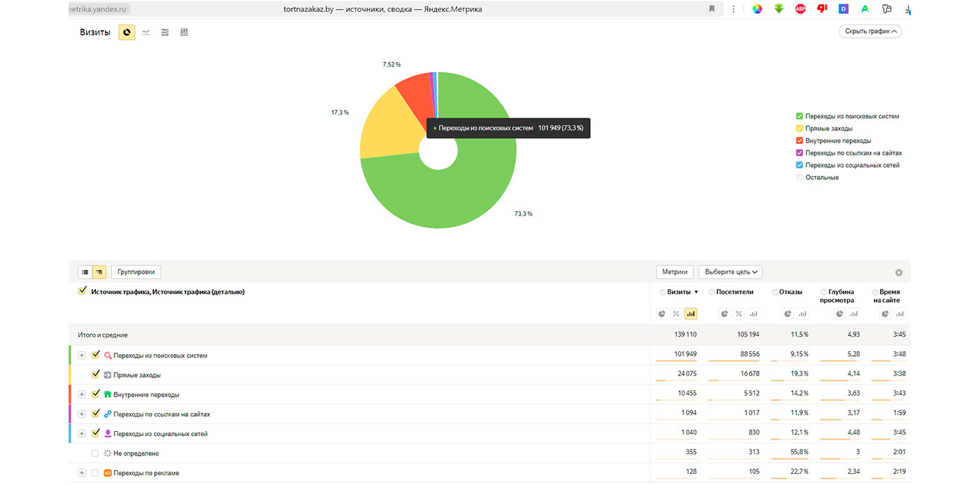980x485 pixels.
Task: Check the Не определено row checkbox
Action: coord(95,453)
